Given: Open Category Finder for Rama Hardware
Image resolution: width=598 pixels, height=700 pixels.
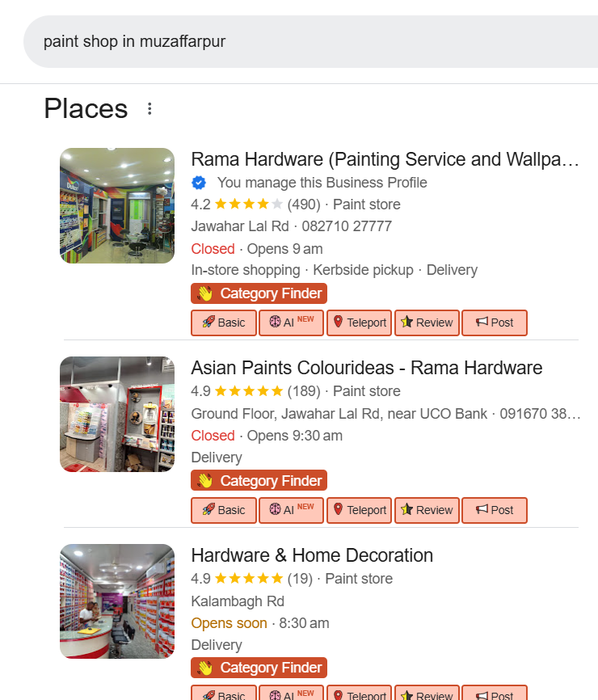Looking at the screenshot, I should click(x=259, y=293).
